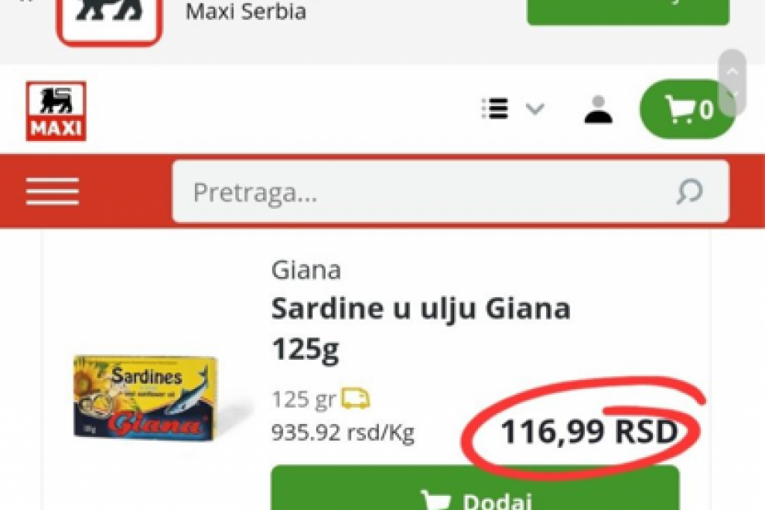Click the Maxi Serbia banner title

[245, 11]
